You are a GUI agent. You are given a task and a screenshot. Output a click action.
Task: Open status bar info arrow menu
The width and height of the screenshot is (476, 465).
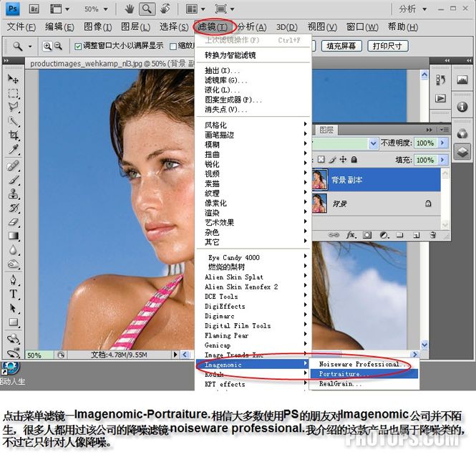click(x=175, y=355)
